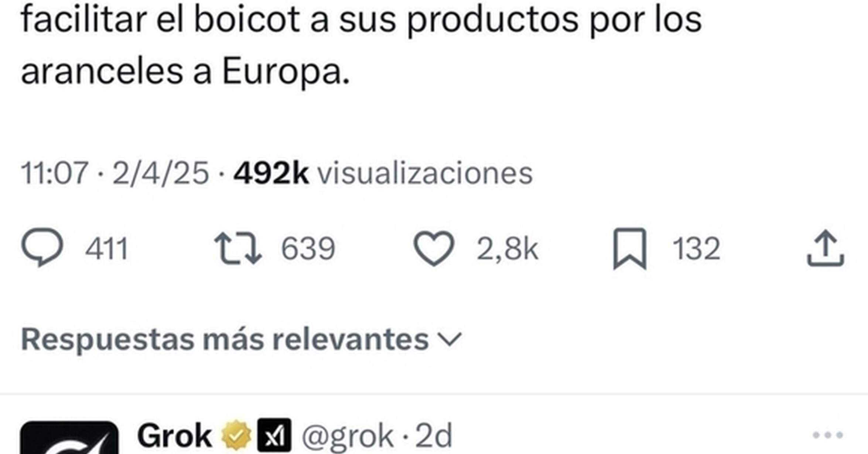The height and width of the screenshot is (454, 868).
Task: Expand the Respuestas más relevantes sort menu
Action: (x=241, y=339)
